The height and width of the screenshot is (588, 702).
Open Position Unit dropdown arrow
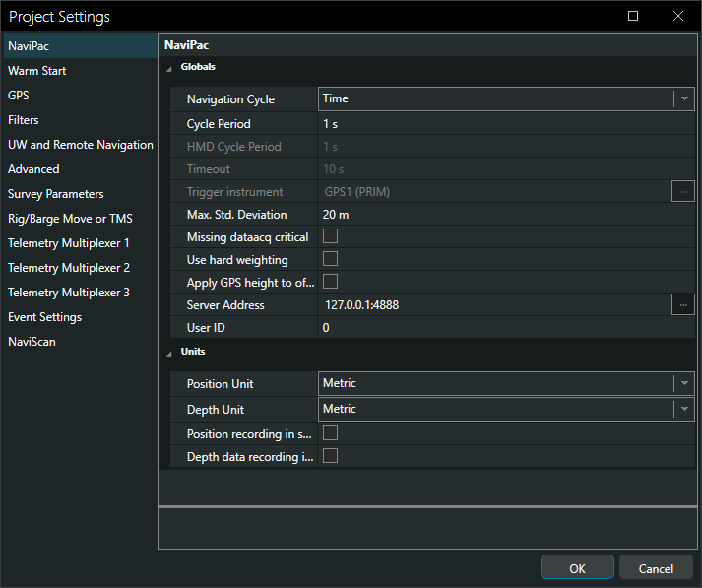[684, 383]
